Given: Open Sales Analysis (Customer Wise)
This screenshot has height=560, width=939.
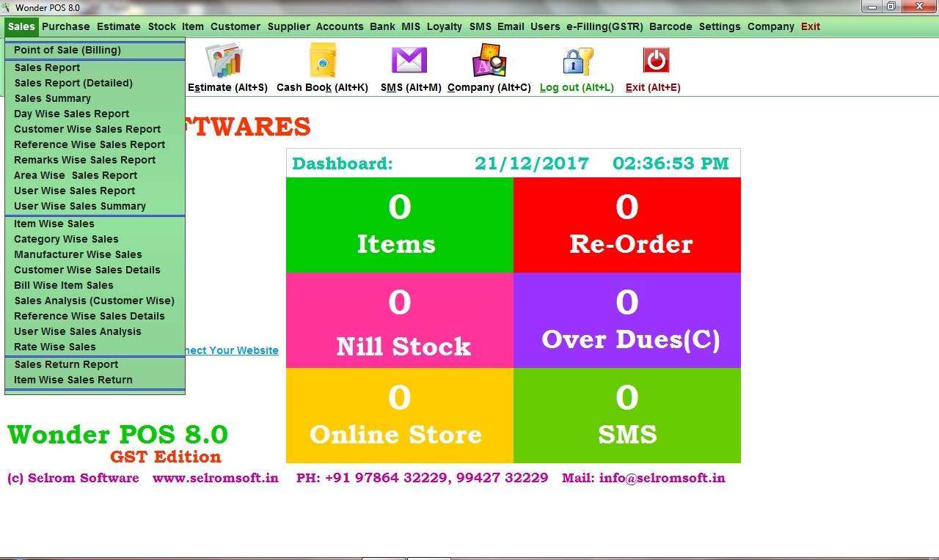Looking at the screenshot, I should tap(95, 301).
